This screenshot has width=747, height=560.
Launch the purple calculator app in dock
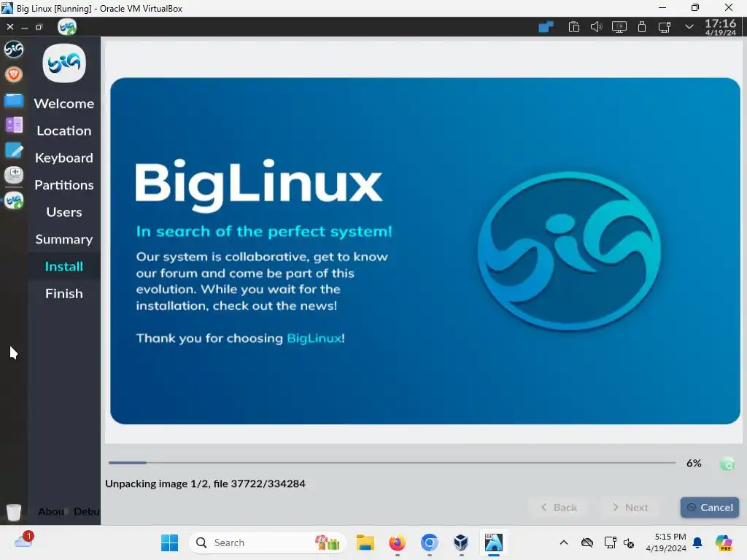coord(14,125)
